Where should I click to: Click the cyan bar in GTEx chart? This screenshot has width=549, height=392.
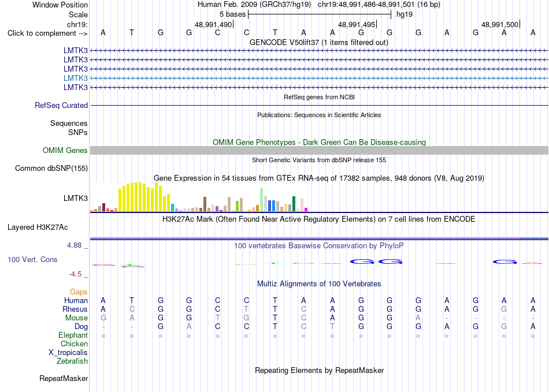click(173, 207)
